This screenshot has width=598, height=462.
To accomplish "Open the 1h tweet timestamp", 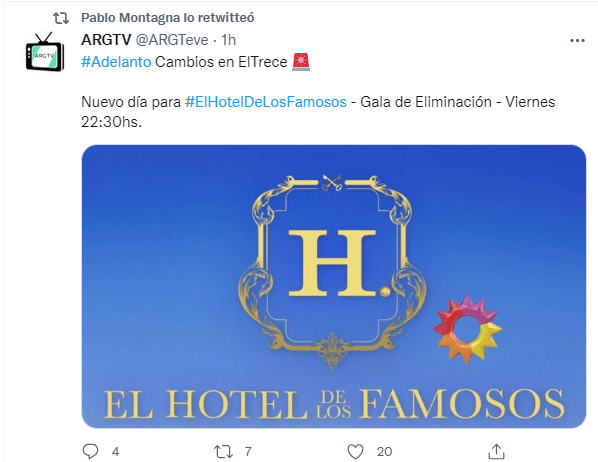I will point(229,40).
